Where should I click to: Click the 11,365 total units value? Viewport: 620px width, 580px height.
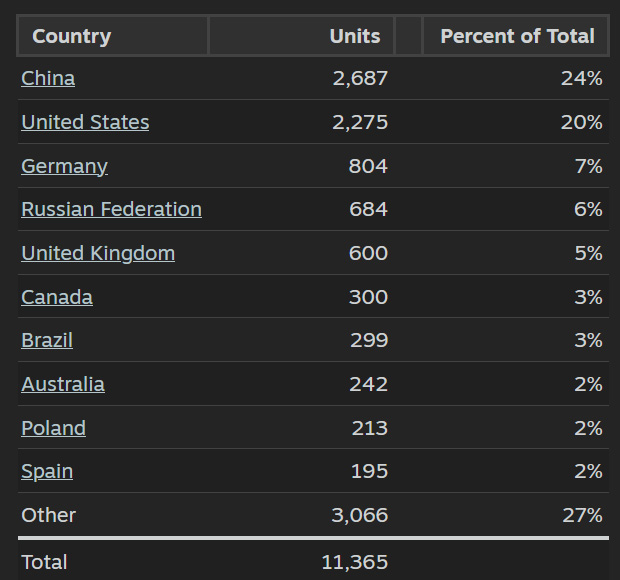(x=355, y=562)
